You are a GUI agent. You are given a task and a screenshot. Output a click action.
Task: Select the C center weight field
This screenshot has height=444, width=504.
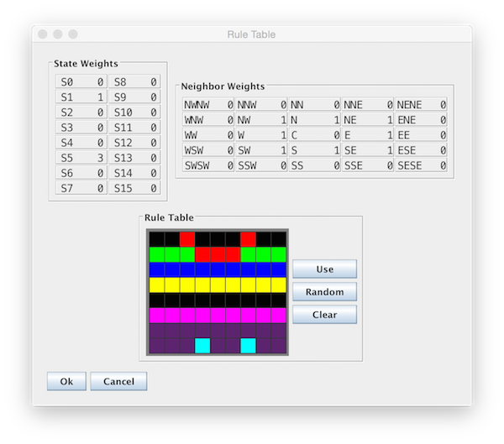point(315,135)
